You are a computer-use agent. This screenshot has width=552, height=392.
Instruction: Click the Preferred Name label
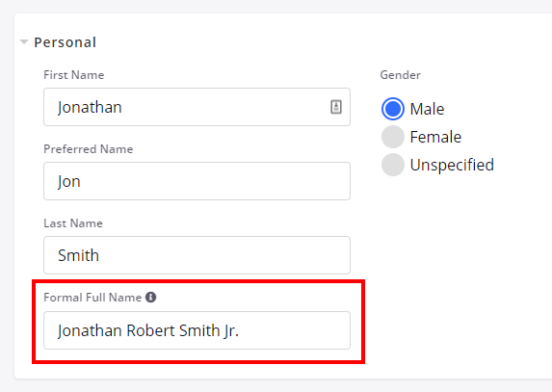[89, 149]
